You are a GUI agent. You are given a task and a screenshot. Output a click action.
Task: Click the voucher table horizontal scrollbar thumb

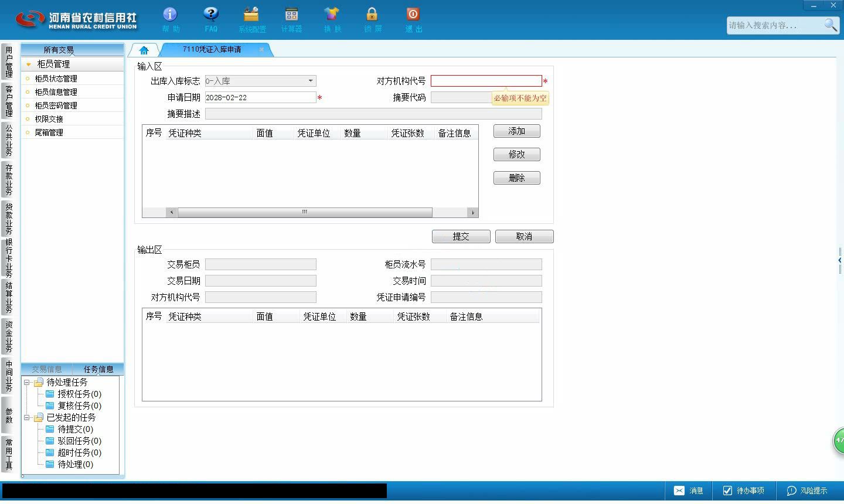pos(305,212)
